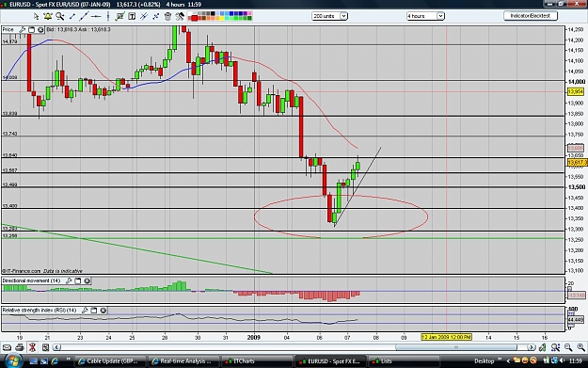Open the 200 units dropdown
The width and height of the screenshot is (588, 368).
(329, 16)
